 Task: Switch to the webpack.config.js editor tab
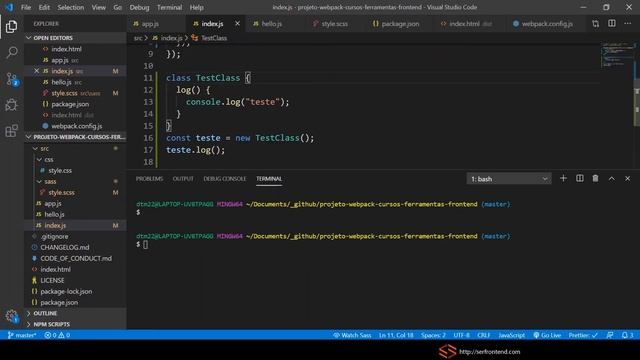[x=546, y=24]
